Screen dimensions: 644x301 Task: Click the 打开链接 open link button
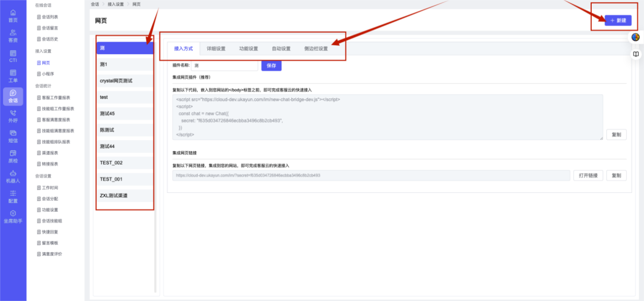(x=588, y=175)
